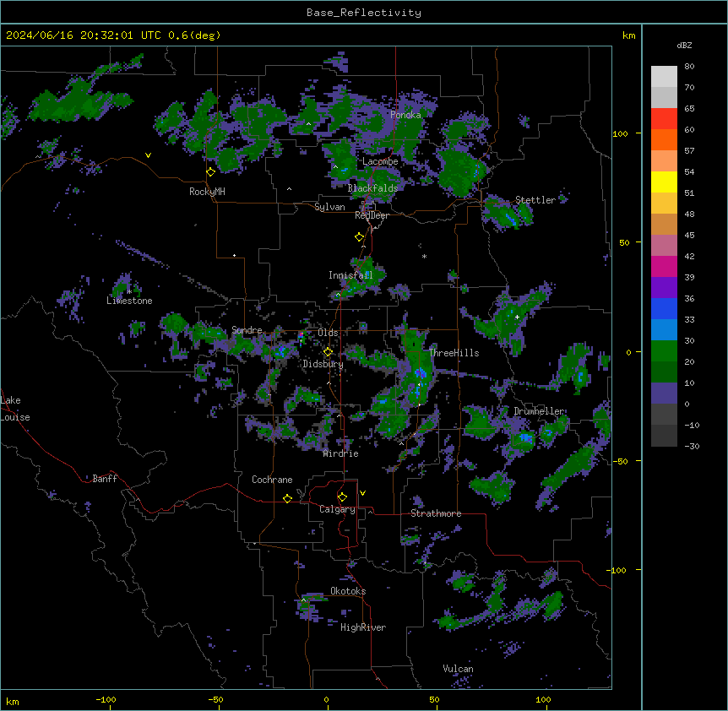Click the HighRiver city label
Screen dimensions: 728x711
coord(363,627)
